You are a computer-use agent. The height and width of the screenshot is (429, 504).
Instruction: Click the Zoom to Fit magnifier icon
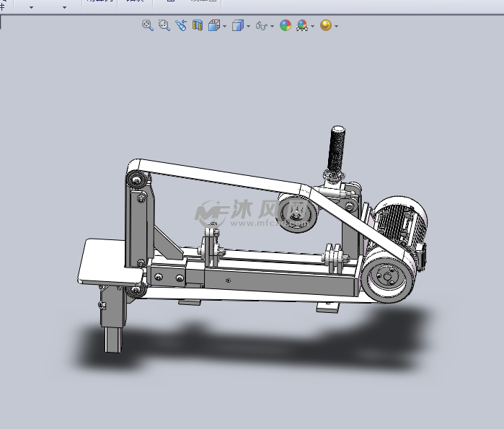[x=148, y=25]
